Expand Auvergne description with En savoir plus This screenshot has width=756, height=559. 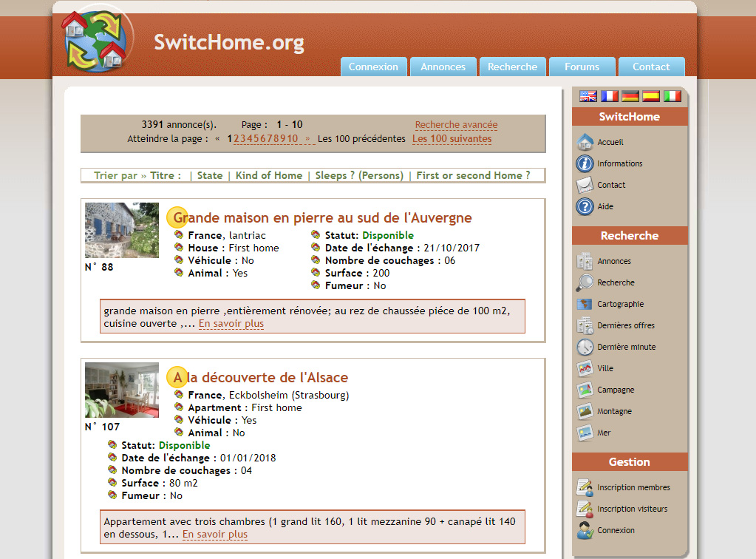[231, 324]
